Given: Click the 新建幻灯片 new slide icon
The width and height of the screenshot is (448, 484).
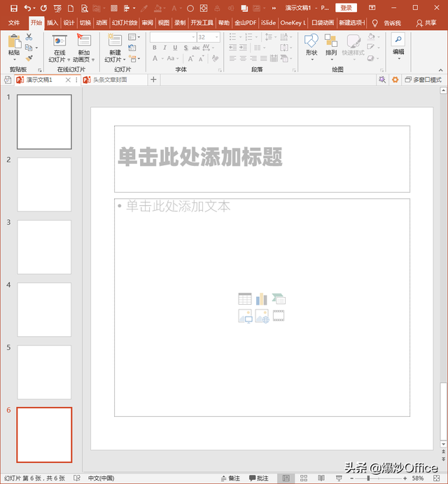Looking at the screenshot, I should [115, 41].
